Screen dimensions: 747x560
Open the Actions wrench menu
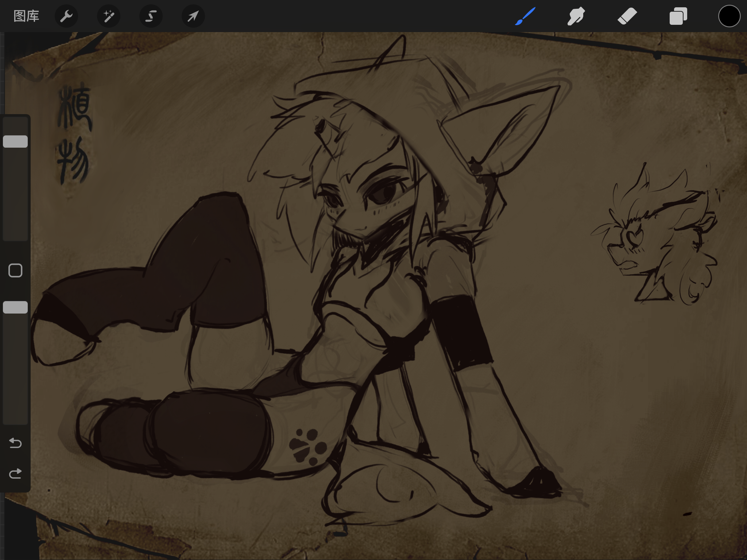(66, 16)
